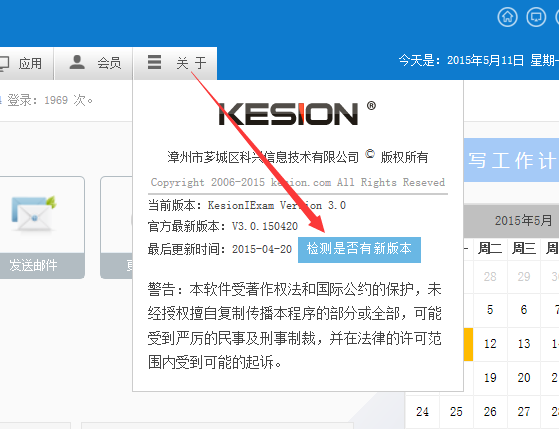Open the 会员 menu tab

tap(93, 63)
